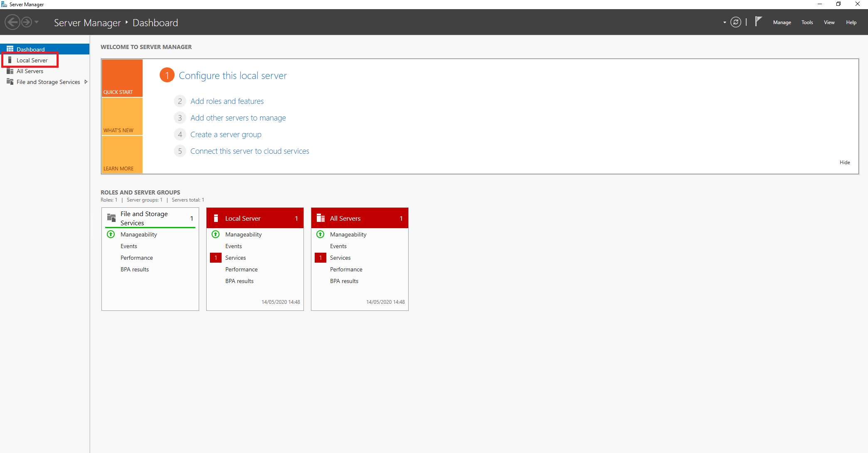The image size is (868, 453).
Task: Click Create a server group link
Action: tap(226, 134)
